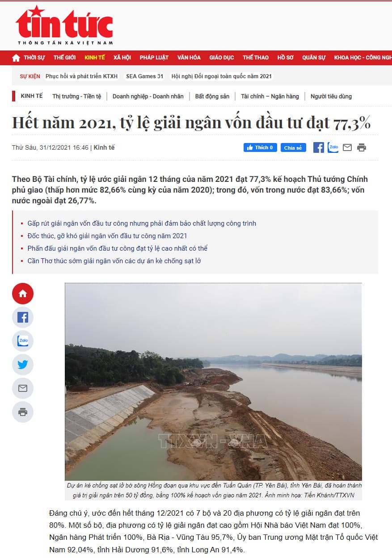This screenshot has height=559, width=392.
Task: Select Thị trường - Tiền tệ subcategory
Action: pos(77,96)
